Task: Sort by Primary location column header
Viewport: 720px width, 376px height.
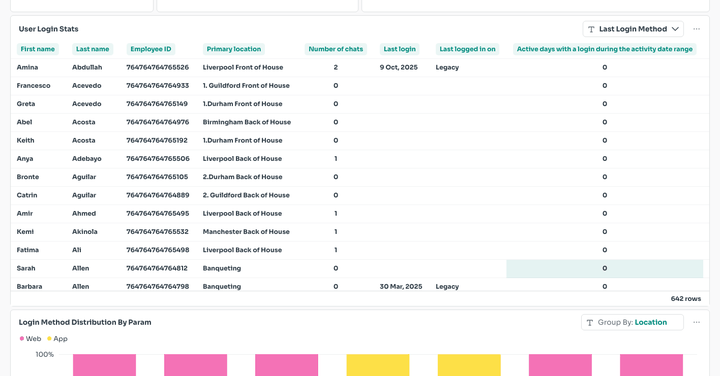Action: 234,49
